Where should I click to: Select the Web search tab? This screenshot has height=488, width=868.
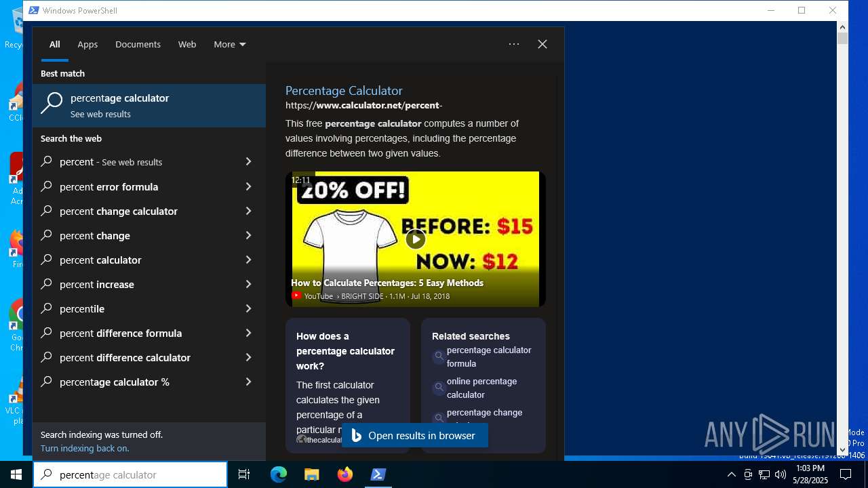187,44
